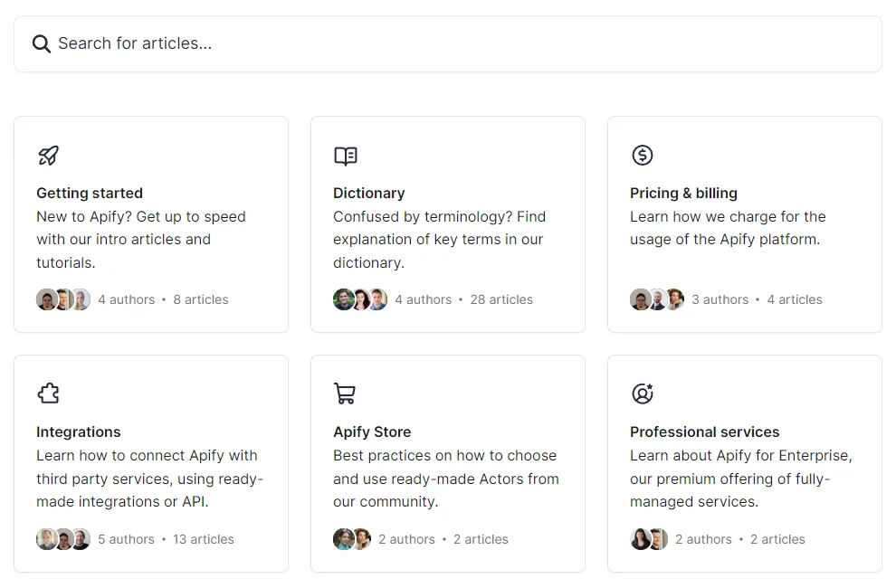The image size is (896, 588).
Task: Click the dollar coin Pricing icon
Action: point(643,156)
